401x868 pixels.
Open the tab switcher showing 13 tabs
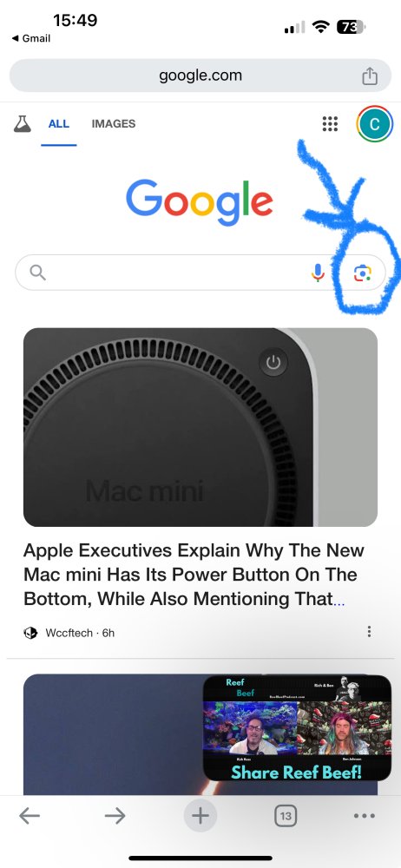tap(286, 816)
